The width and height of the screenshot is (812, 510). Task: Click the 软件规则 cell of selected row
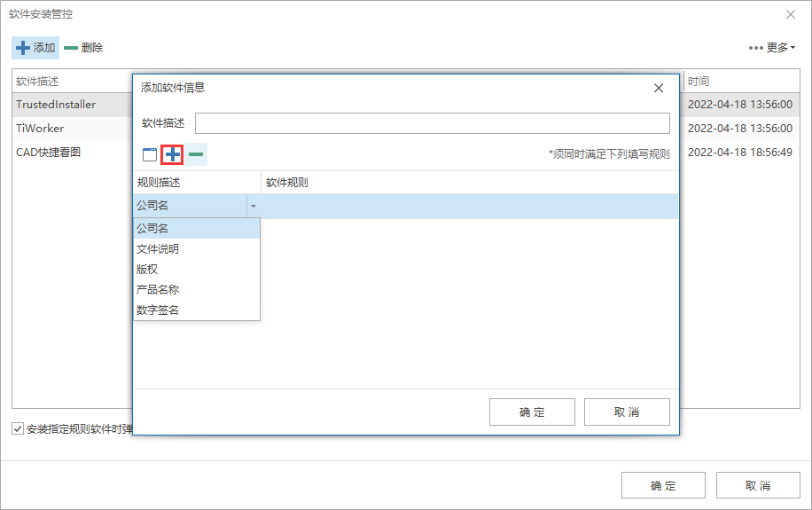pyautogui.click(x=469, y=207)
